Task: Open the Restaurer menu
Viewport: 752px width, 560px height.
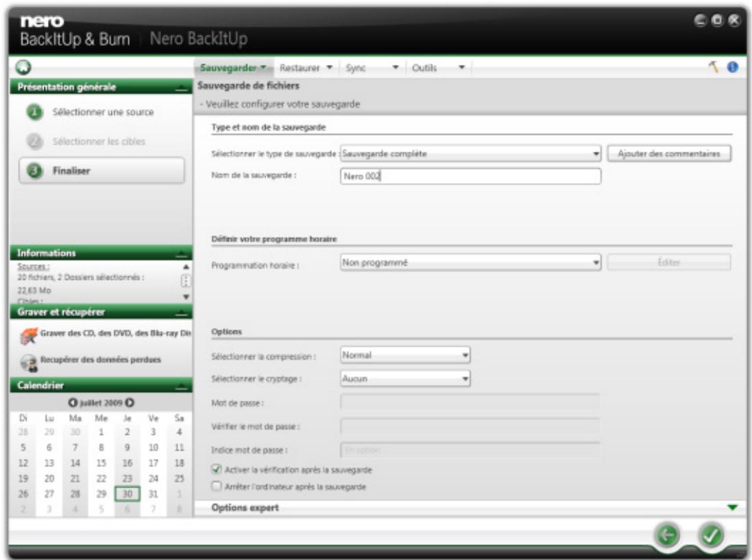Action: pyautogui.click(x=306, y=68)
